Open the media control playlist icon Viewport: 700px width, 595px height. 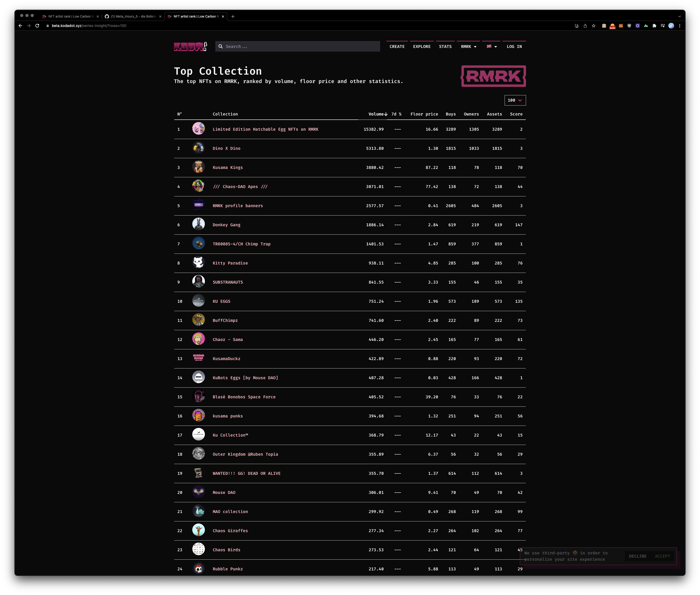pyautogui.click(x=663, y=26)
